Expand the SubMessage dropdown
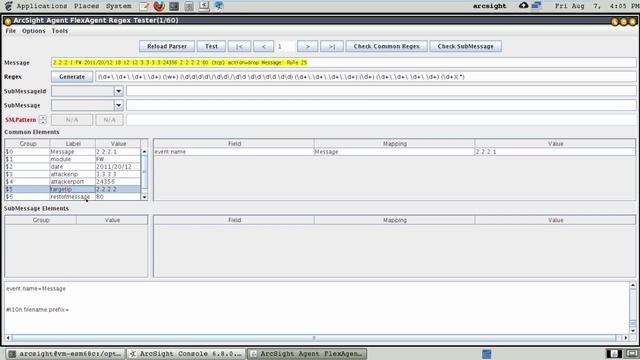640x360 pixels. click(x=118, y=105)
